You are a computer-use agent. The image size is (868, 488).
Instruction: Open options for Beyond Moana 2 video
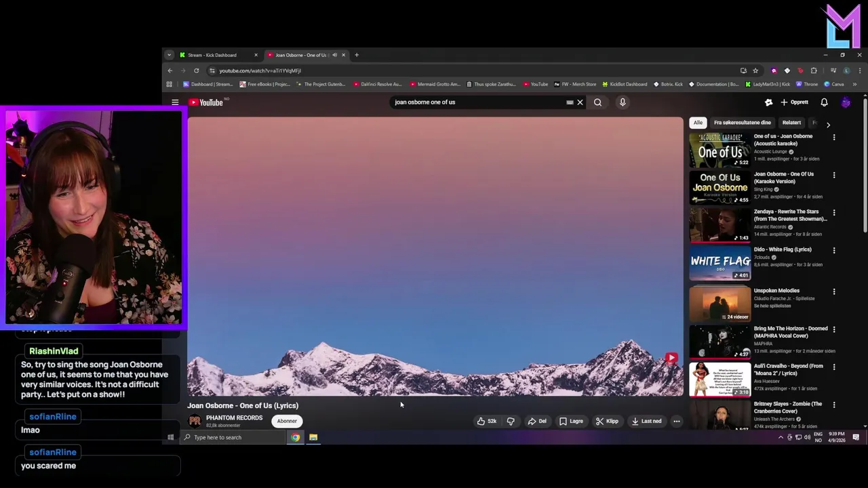(834, 367)
